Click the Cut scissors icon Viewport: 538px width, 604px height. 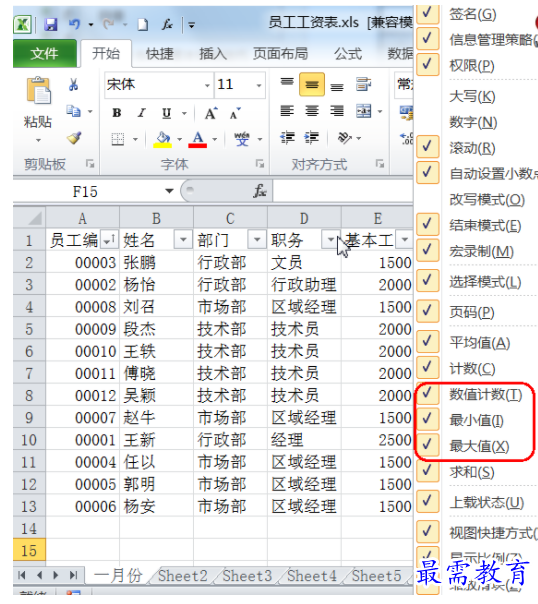pyautogui.click(x=73, y=84)
